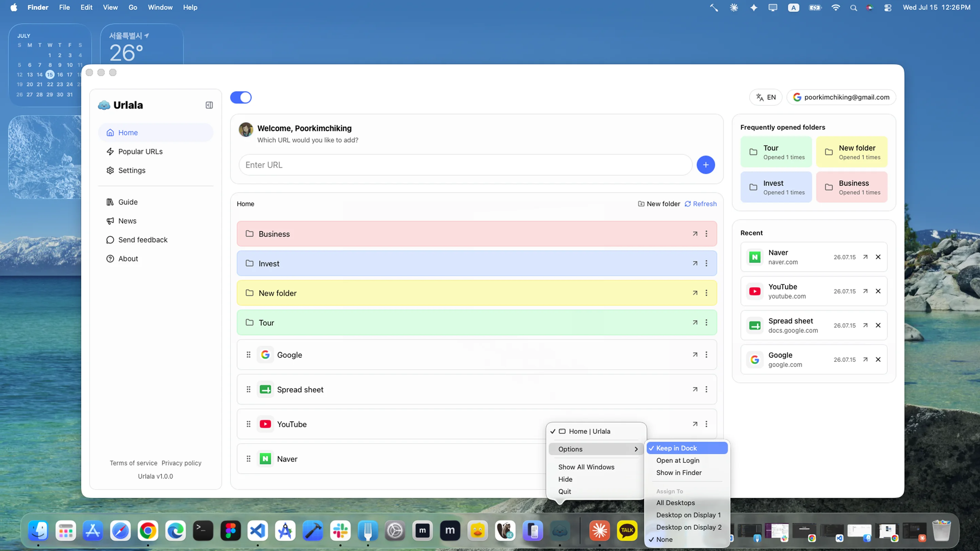The width and height of the screenshot is (980, 551).
Task: Collapse the Urlala sidebar panel icon
Action: [209, 105]
